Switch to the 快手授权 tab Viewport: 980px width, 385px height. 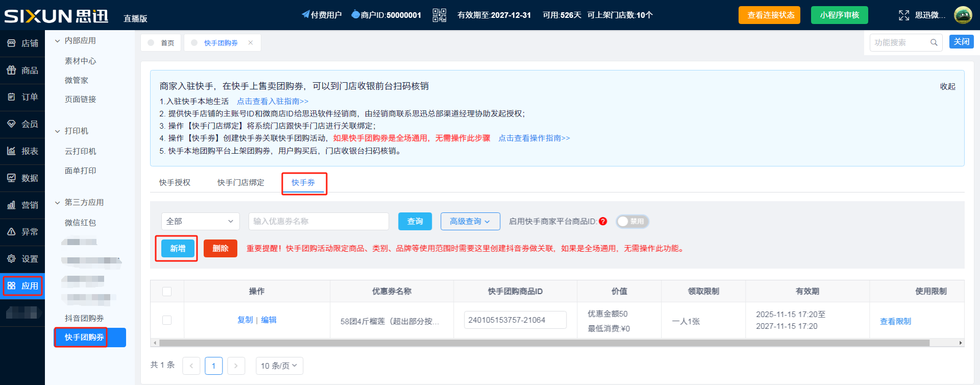pyautogui.click(x=175, y=183)
